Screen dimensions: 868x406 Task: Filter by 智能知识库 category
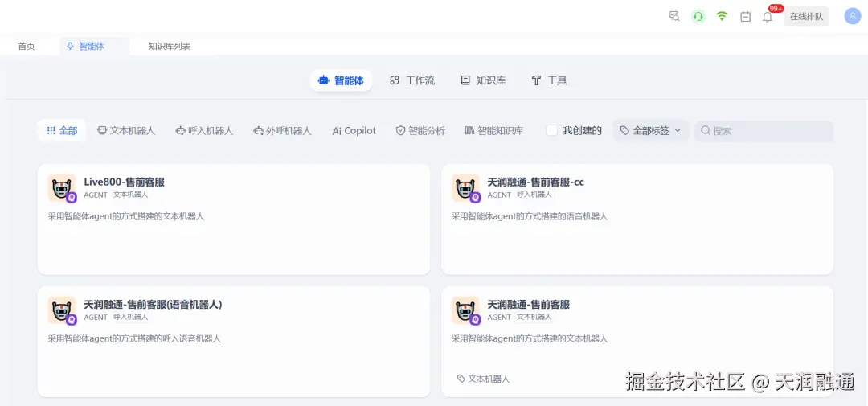click(493, 131)
